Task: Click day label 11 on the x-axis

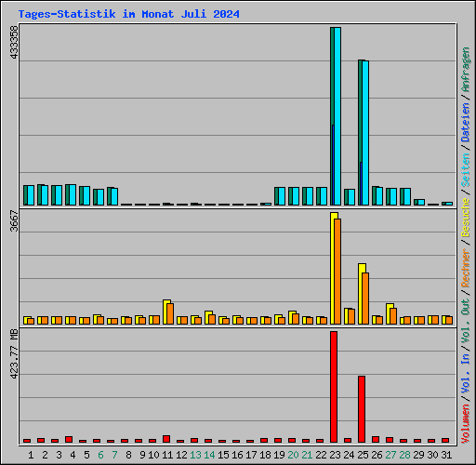Action: point(167,455)
